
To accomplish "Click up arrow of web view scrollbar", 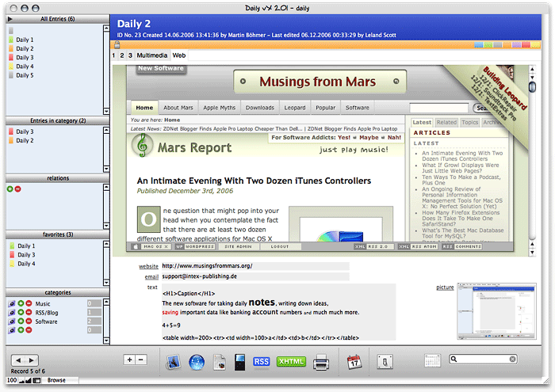I will [x=532, y=69].
